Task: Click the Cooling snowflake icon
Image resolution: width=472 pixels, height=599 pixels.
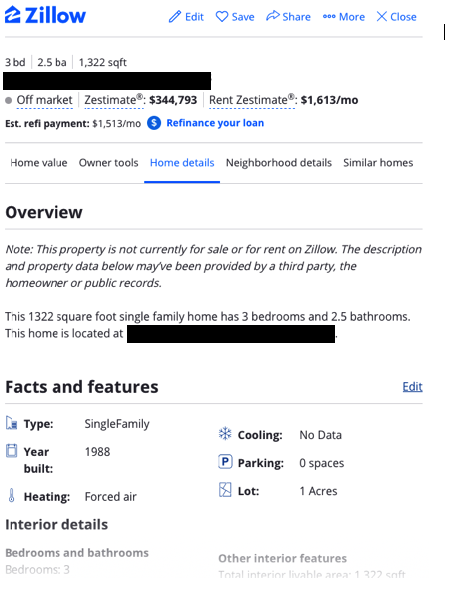Action: (x=225, y=434)
